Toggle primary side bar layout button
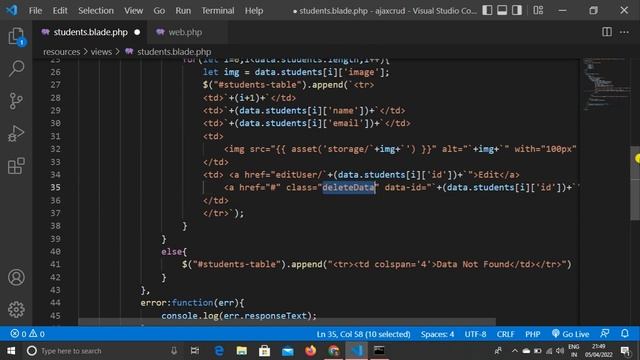The width and height of the screenshot is (640, 360). tap(487, 10)
